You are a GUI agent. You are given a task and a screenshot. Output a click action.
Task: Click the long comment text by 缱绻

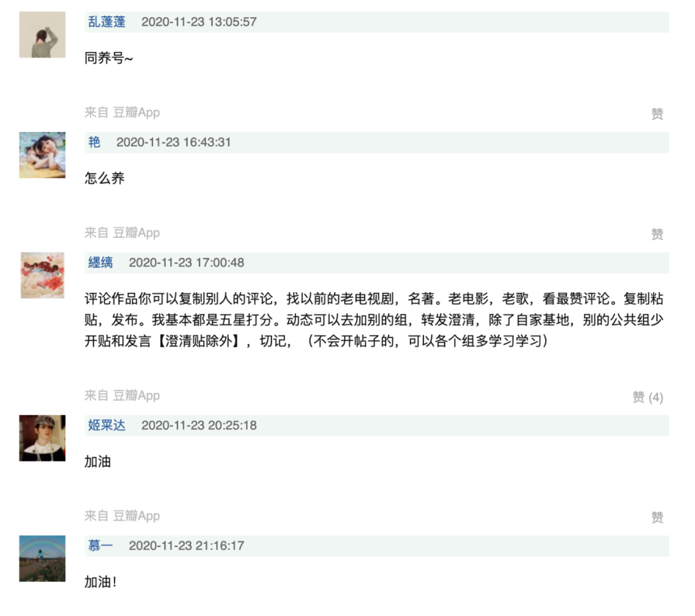tap(374, 320)
